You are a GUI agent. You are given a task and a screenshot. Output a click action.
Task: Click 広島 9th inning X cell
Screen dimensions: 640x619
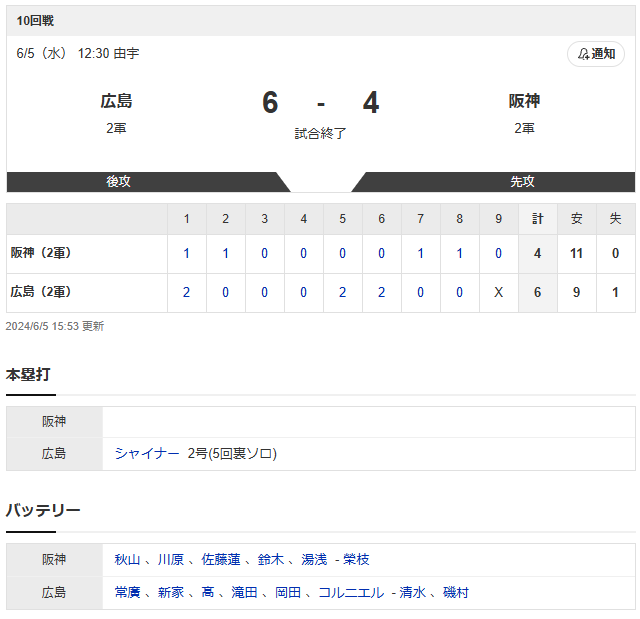(x=498, y=293)
